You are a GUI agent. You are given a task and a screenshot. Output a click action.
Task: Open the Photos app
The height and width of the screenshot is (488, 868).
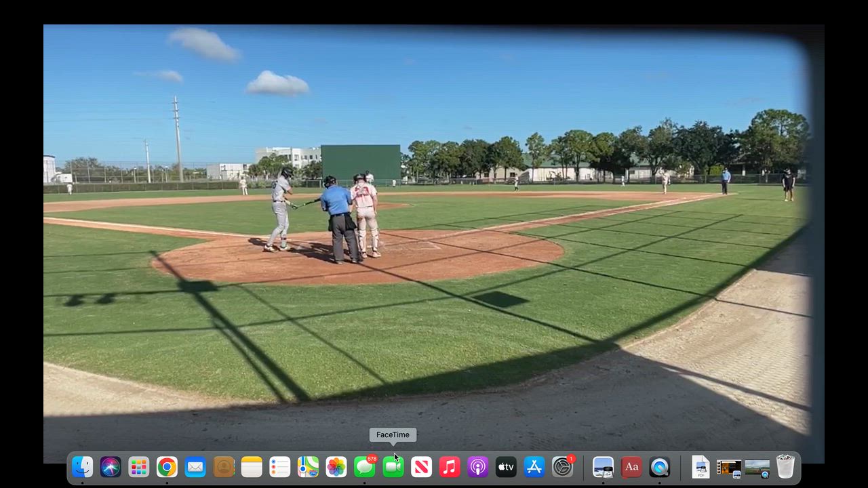(x=336, y=467)
